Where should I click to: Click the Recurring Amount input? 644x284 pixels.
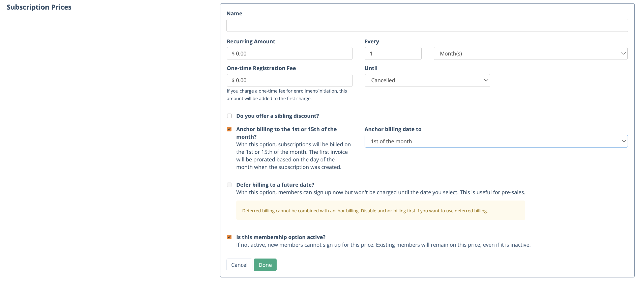pos(289,53)
